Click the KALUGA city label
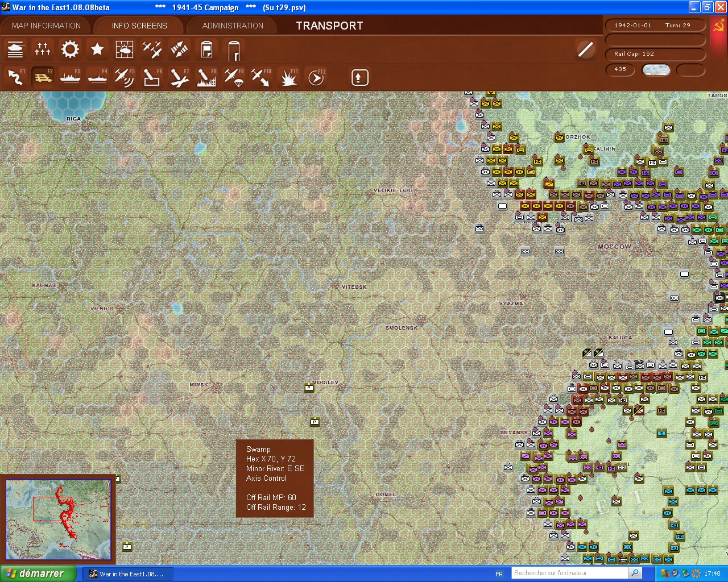Screen dimensions: 728x582 click(x=620, y=338)
